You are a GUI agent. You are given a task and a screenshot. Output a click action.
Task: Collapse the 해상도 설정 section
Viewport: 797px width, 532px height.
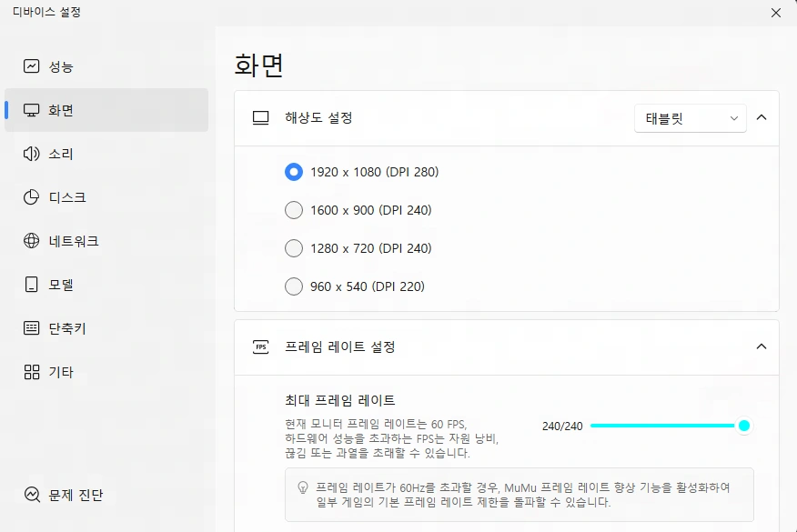[x=762, y=117]
